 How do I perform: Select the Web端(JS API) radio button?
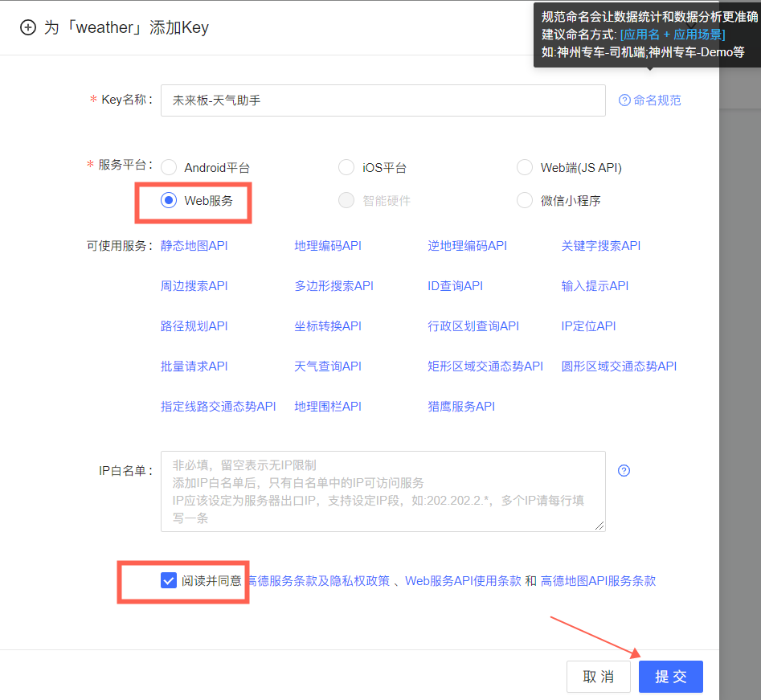[525, 167]
